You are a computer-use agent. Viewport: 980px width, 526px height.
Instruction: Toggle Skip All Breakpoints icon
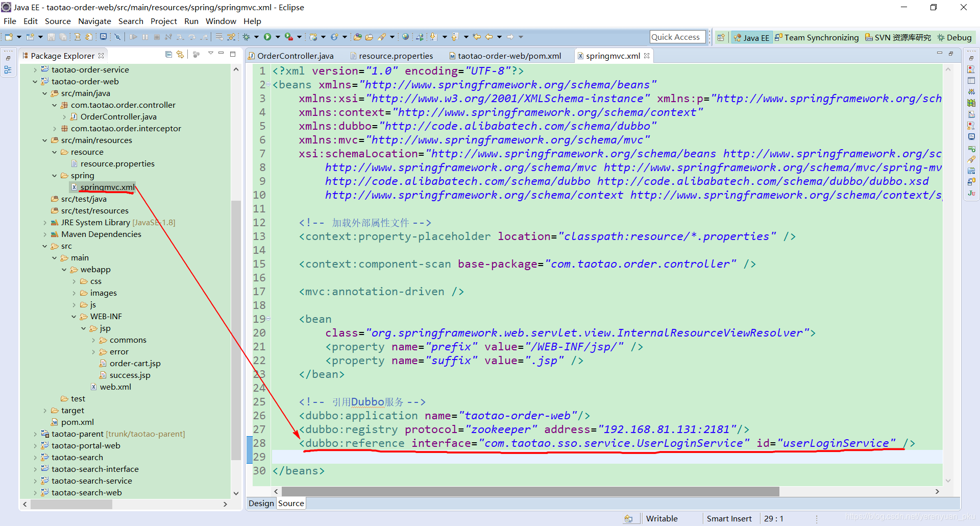tap(117, 37)
